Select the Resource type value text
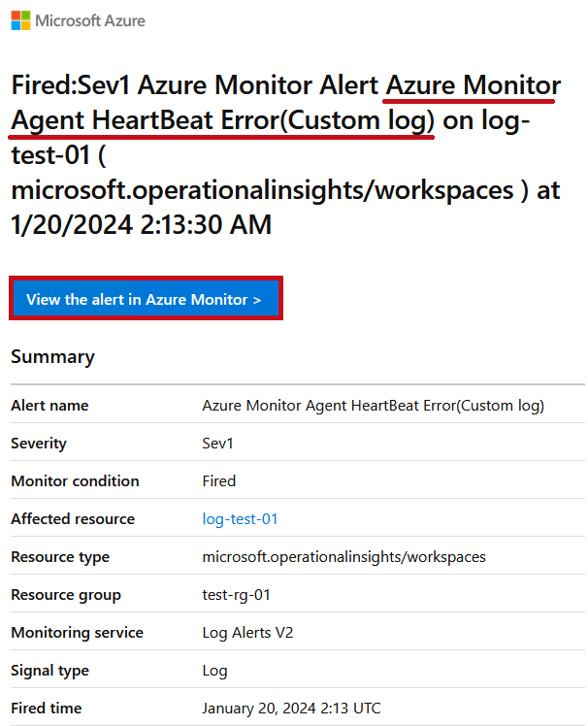 click(344, 557)
